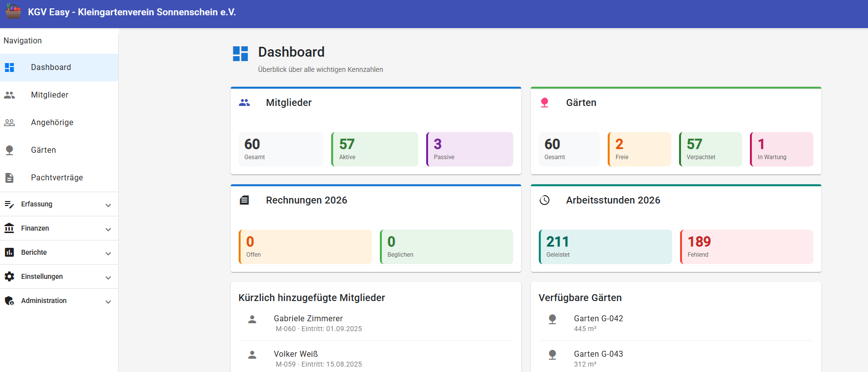Click the tree icon next to Garten G-042
Viewport: 868px width, 372px height.
point(553,319)
